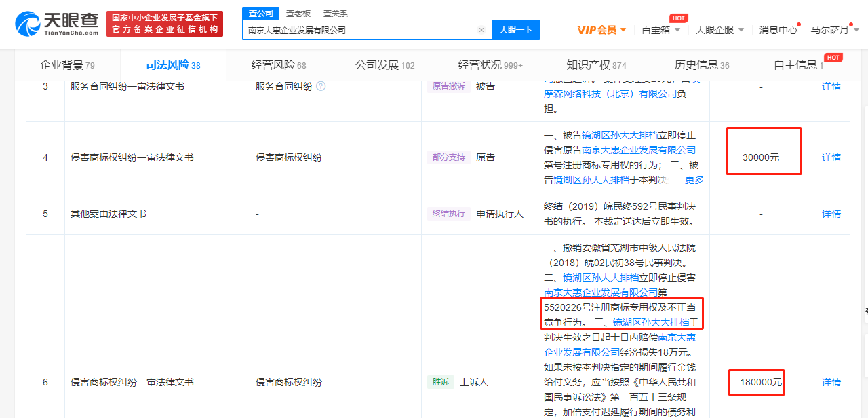Open the 企业背景 tab
The width and height of the screenshot is (868, 418).
click(x=67, y=65)
